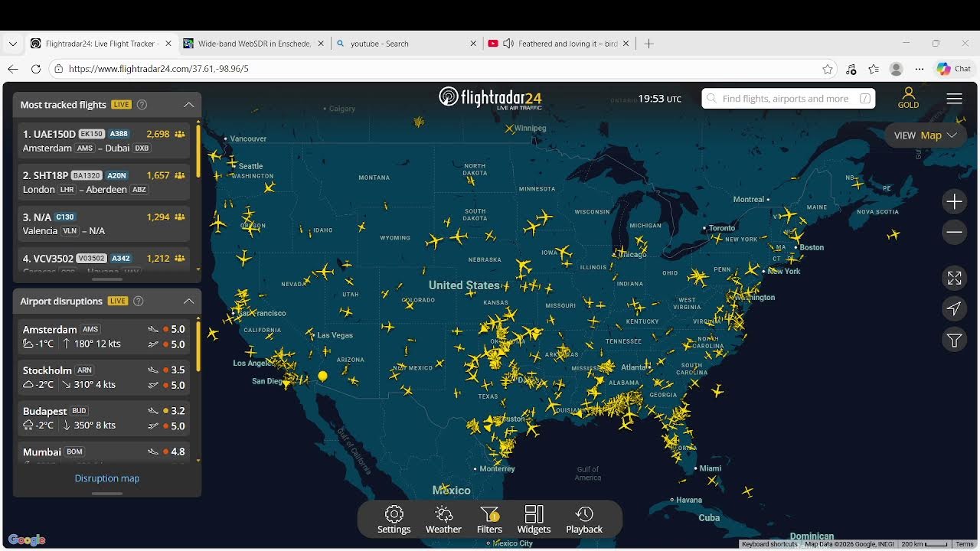Open the GOLD account profile icon

(908, 98)
